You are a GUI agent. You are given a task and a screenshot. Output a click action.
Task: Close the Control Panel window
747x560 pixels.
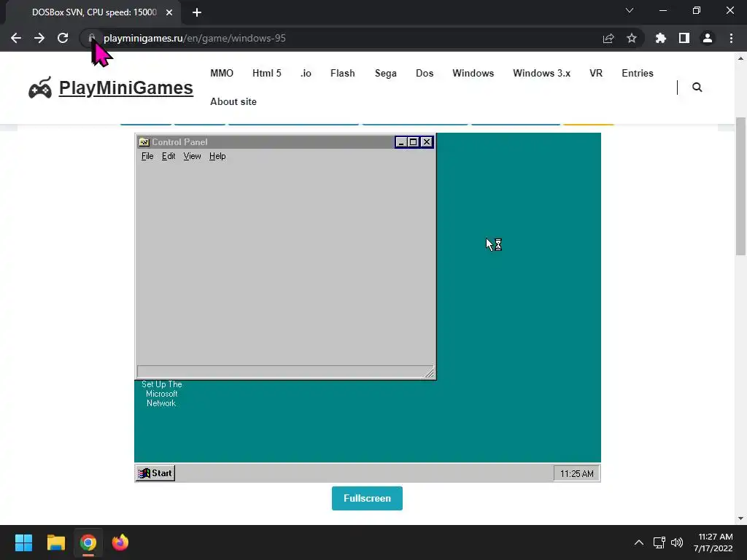427,142
